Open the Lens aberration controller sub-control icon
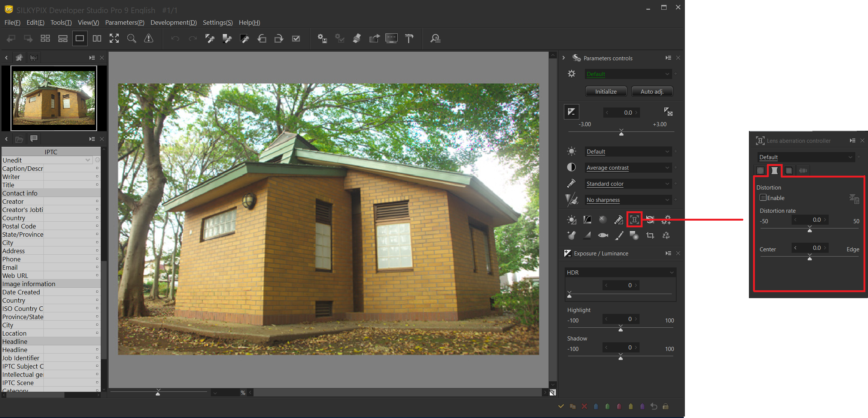The height and width of the screenshot is (418, 868). point(634,219)
